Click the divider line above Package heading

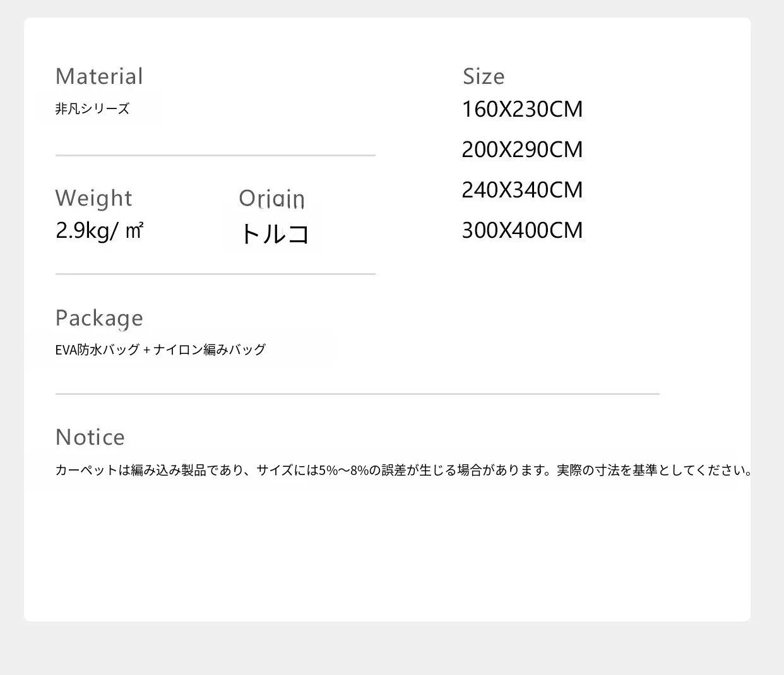(x=215, y=274)
